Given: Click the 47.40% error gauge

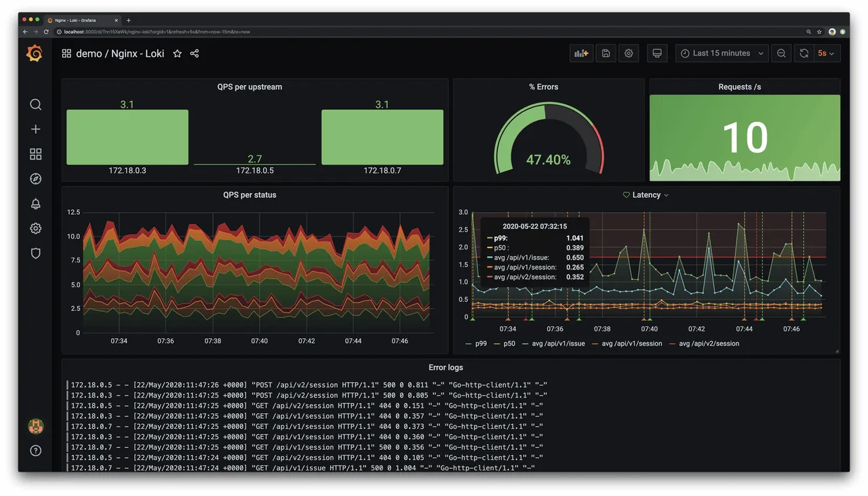Looking at the screenshot, I should [x=549, y=139].
